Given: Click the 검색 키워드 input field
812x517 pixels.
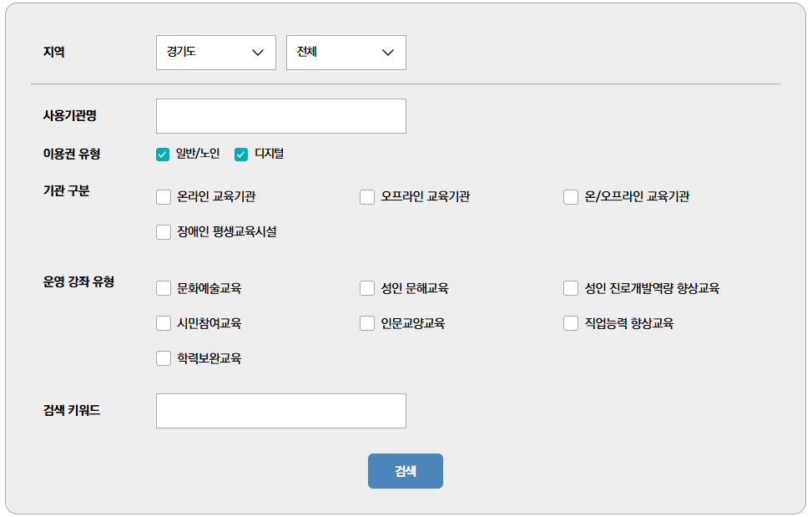Looking at the screenshot, I should pos(281,411).
